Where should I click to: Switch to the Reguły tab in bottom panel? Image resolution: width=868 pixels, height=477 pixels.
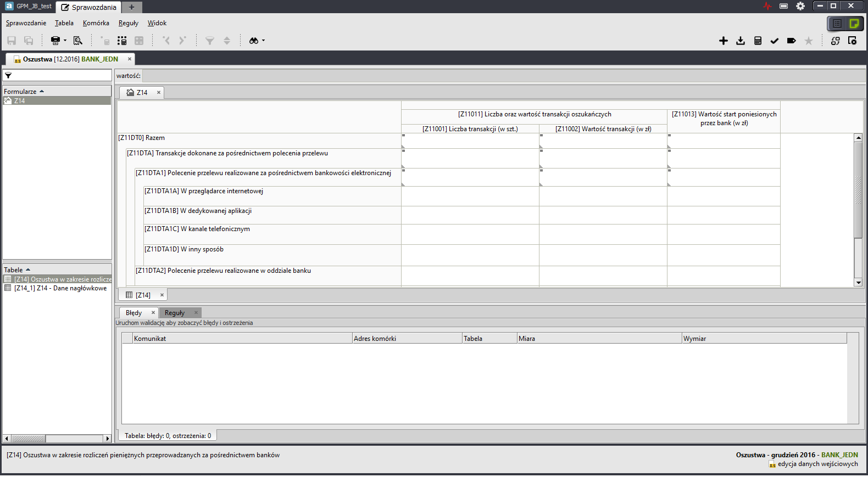[175, 313]
